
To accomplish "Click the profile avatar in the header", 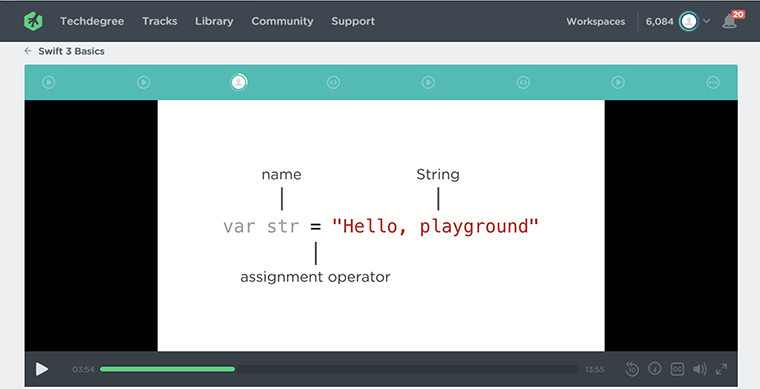I will (x=688, y=21).
